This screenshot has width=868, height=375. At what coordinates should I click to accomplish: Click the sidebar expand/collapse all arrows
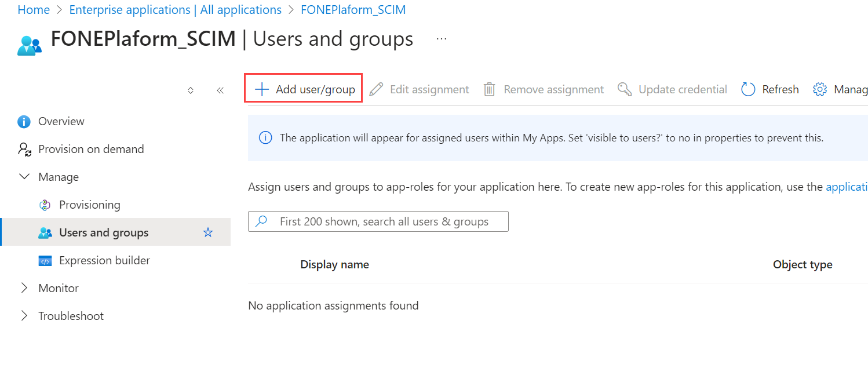(x=191, y=90)
